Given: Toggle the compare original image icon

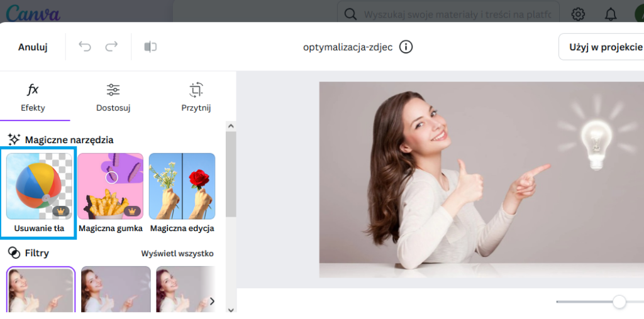Looking at the screenshot, I should coord(150,46).
